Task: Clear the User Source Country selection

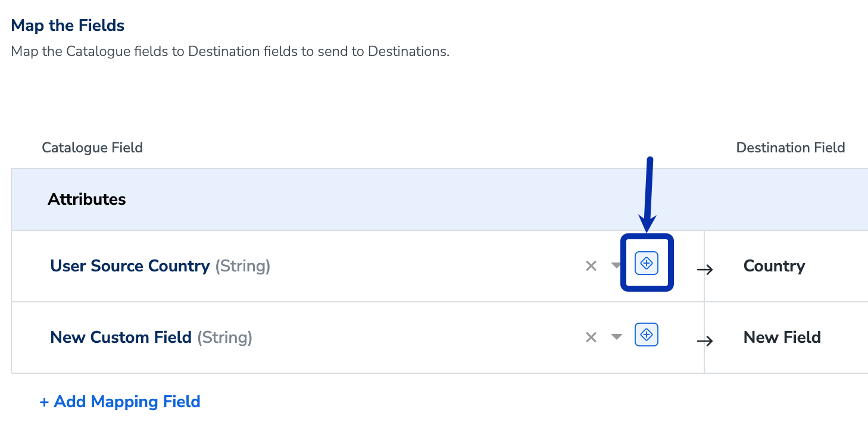Action: [591, 266]
